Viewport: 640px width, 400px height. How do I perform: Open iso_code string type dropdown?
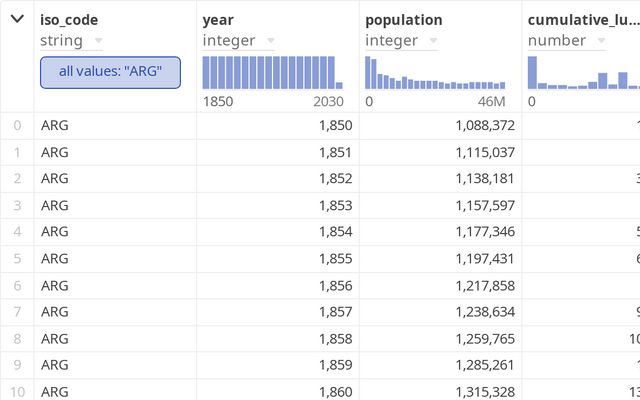[x=97, y=41]
